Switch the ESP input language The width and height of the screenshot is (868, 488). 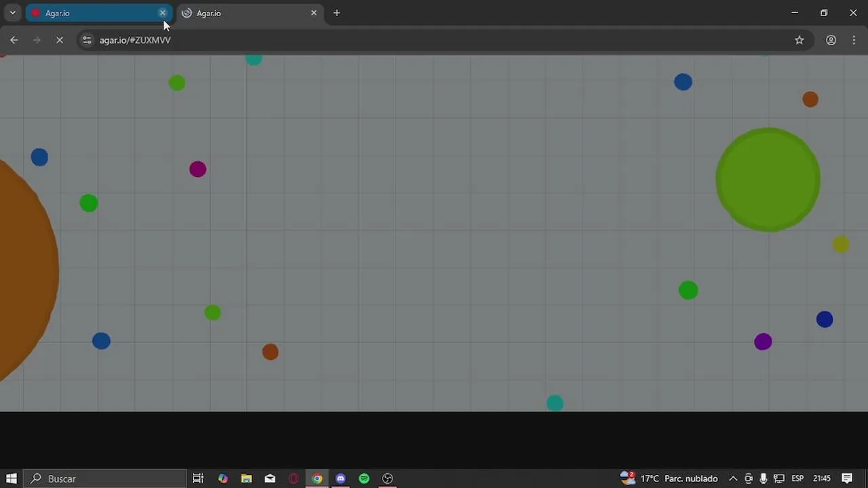797,479
